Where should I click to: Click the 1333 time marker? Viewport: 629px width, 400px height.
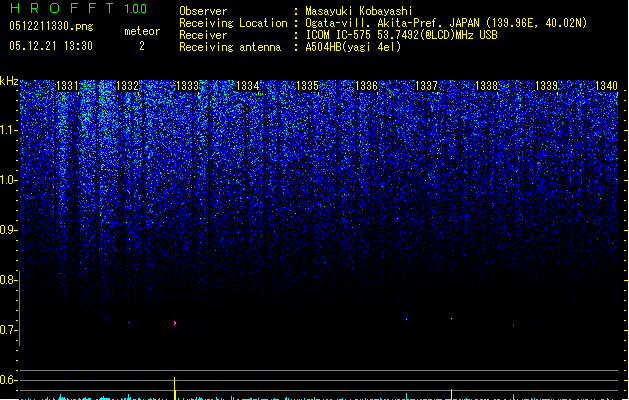click(187, 86)
